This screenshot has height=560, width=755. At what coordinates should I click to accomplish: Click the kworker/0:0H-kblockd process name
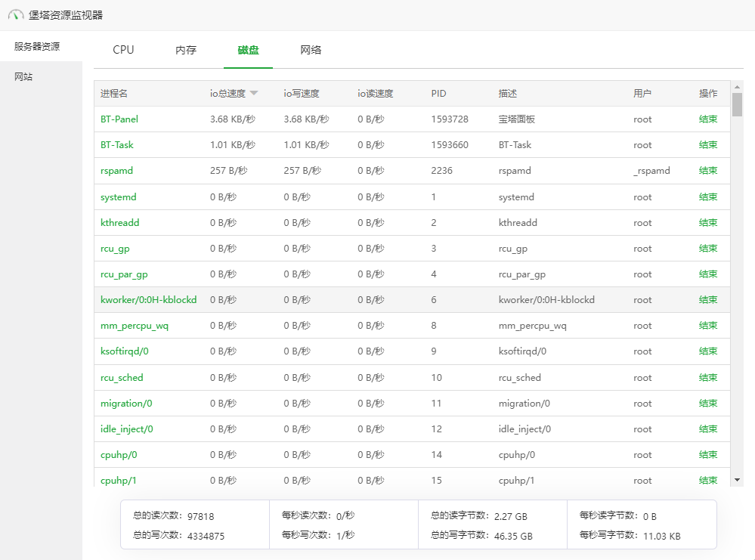148,300
